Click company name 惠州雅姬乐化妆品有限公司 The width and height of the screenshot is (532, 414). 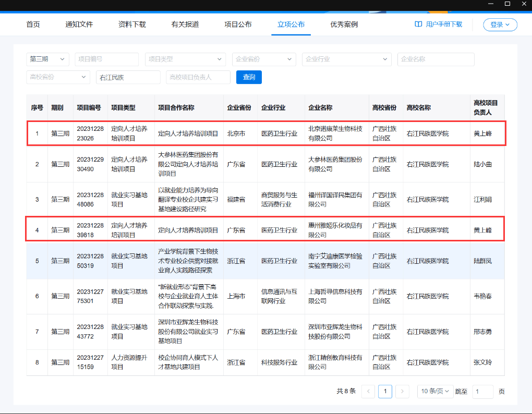[335, 230]
